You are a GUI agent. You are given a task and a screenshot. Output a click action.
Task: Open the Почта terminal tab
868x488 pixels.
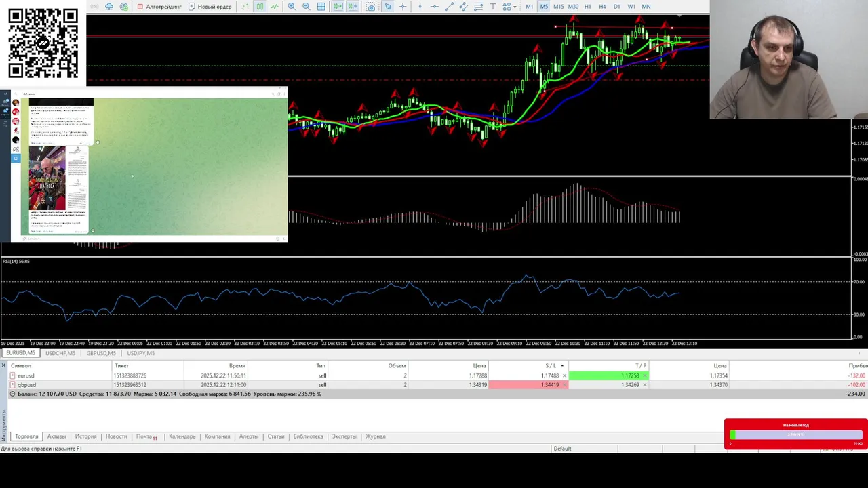pos(146,436)
